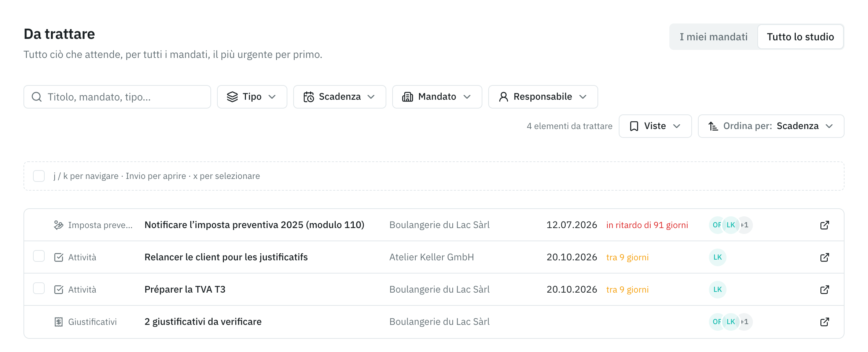Screen dimensions: 868x352
Task: Click the Giustificativi receipt icon
Action: pos(59,322)
